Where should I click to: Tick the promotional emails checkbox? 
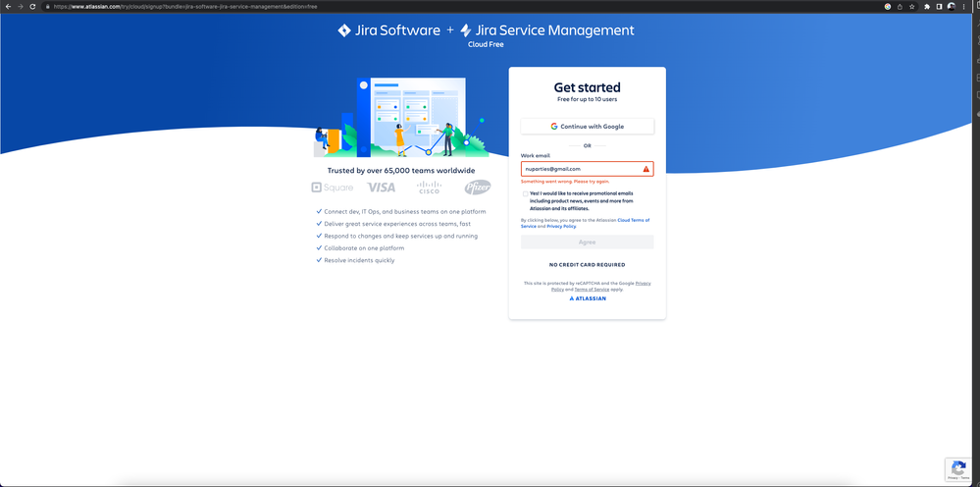[x=526, y=193]
